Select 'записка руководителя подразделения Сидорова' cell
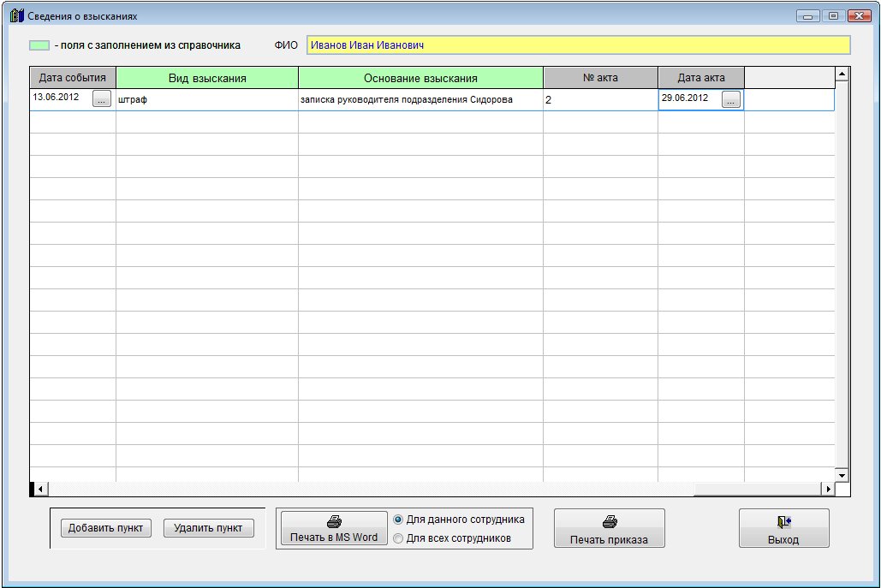 [x=420, y=100]
